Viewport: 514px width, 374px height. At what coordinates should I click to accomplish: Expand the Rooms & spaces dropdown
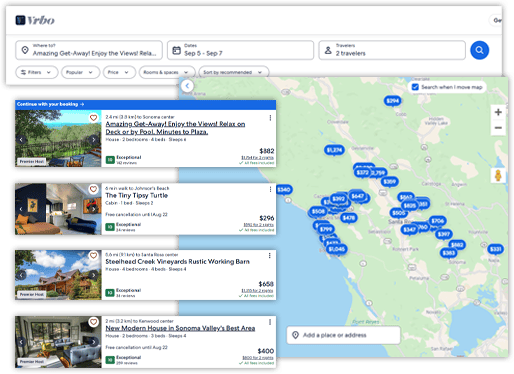[167, 72]
